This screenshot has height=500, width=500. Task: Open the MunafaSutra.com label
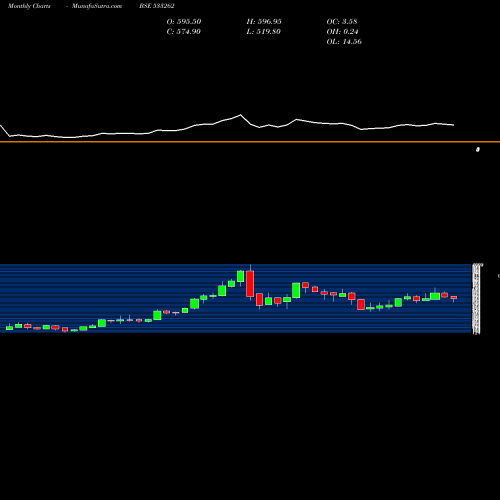[x=97, y=6]
